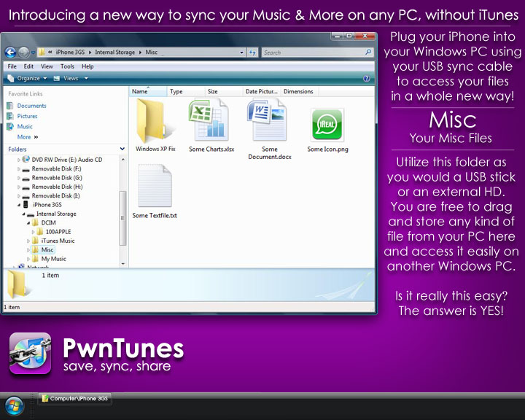Screen dimensions: 525x420
Task: Click the Back navigation arrow button
Action: [x=11, y=52]
